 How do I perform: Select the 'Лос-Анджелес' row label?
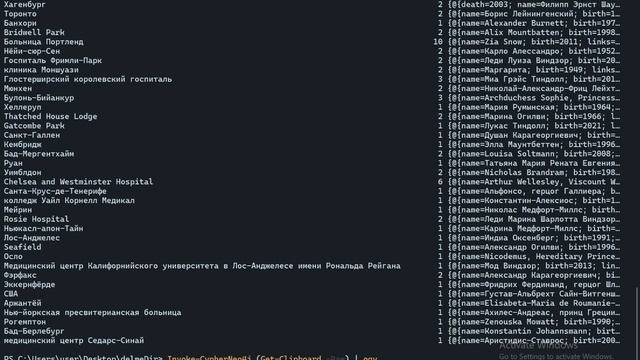[x=32, y=238]
